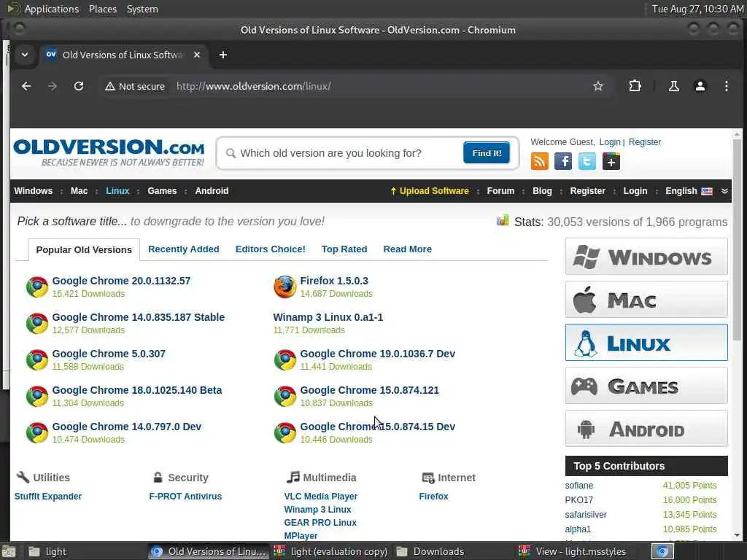The image size is (747, 560).
Task: Open Chrome Labs flask icon
Action: [x=673, y=86]
